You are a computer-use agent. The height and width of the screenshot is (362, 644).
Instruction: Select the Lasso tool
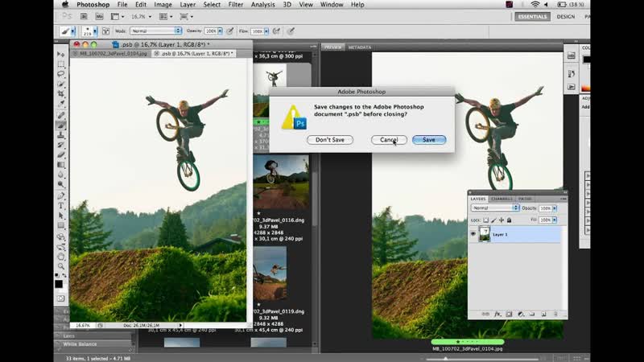click(x=61, y=74)
